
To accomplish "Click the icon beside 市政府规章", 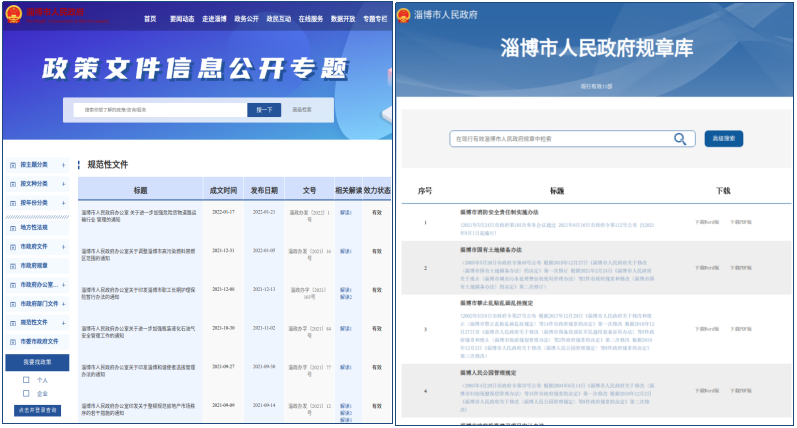I will pyautogui.click(x=11, y=265).
